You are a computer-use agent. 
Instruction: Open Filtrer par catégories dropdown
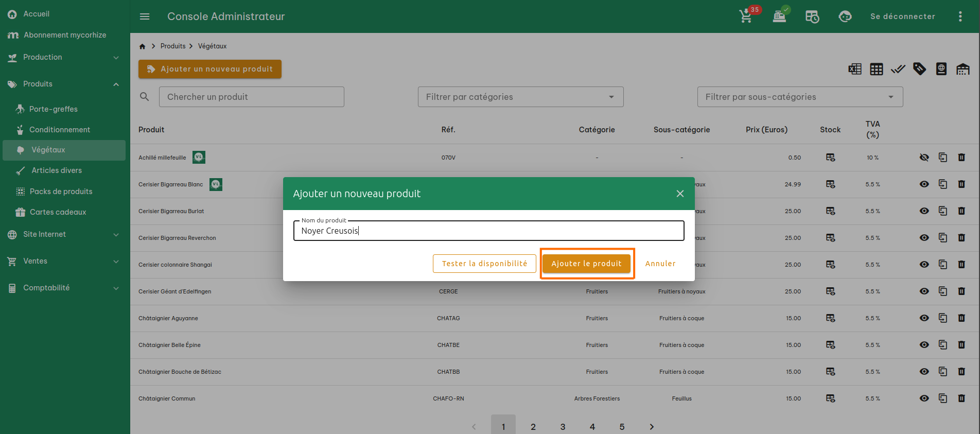click(520, 97)
